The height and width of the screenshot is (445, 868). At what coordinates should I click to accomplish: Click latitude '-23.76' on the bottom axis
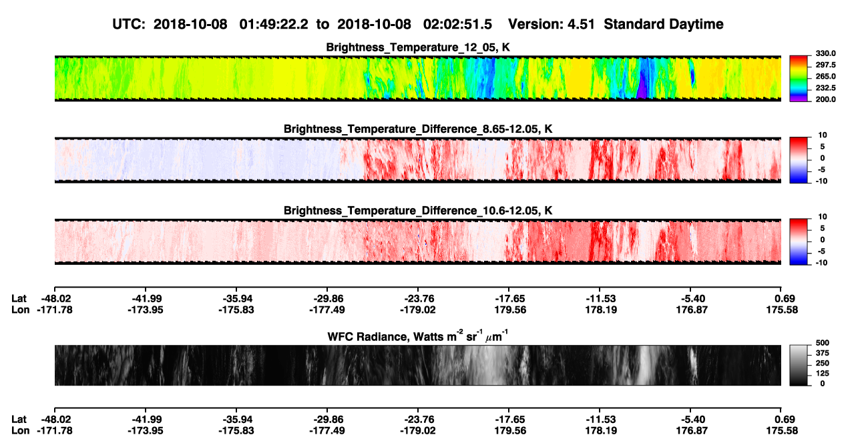(417, 419)
